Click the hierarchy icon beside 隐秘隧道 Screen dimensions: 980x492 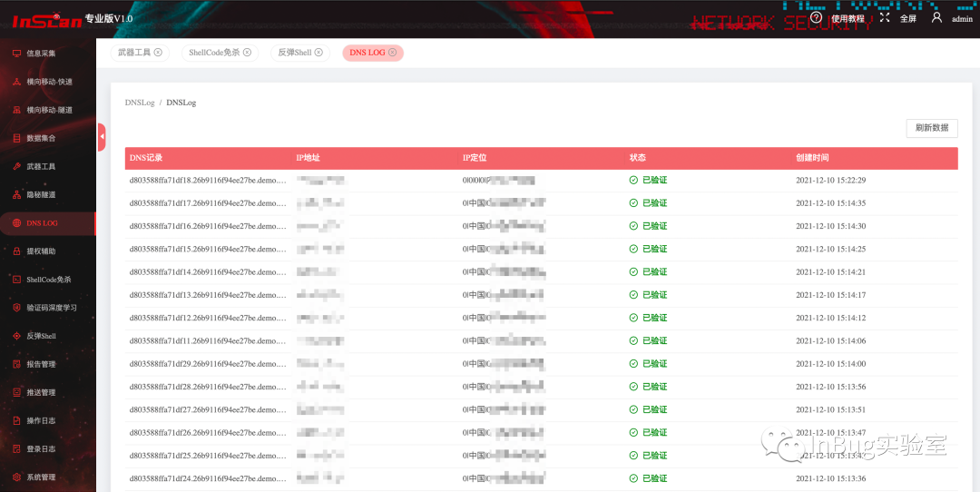click(17, 194)
